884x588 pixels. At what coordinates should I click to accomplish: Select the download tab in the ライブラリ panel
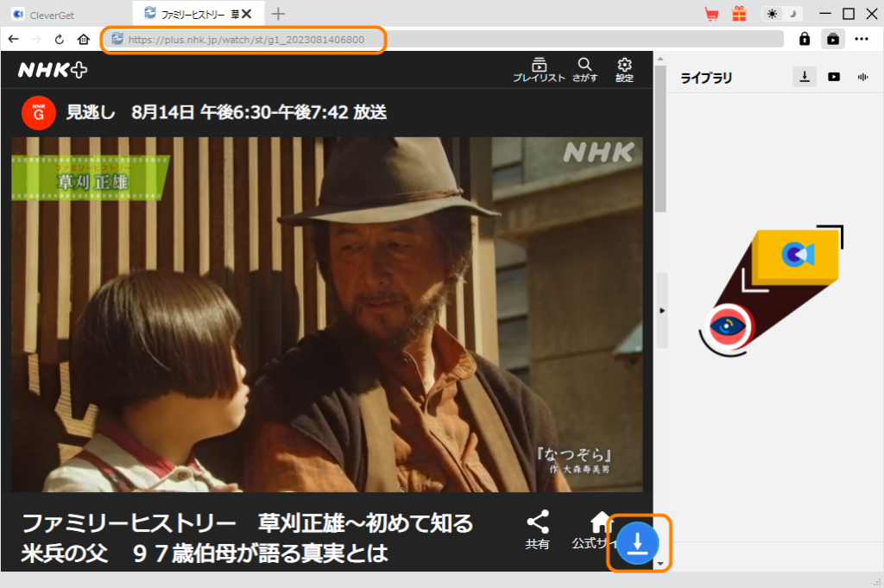click(804, 76)
